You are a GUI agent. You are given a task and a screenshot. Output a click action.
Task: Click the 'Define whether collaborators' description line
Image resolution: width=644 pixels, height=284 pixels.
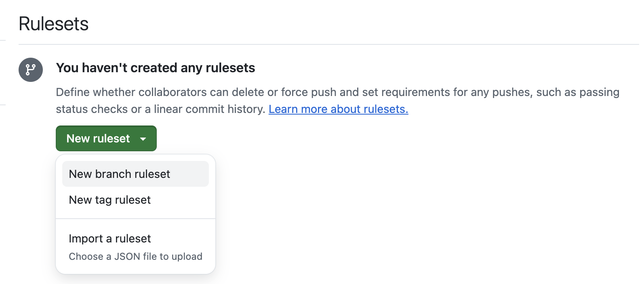[337, 92]
